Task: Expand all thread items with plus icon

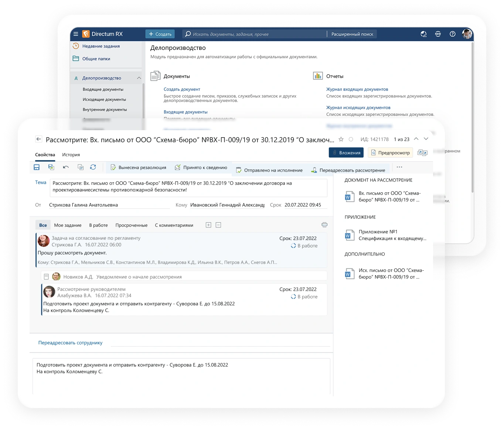Action: [x=208, y=225]
